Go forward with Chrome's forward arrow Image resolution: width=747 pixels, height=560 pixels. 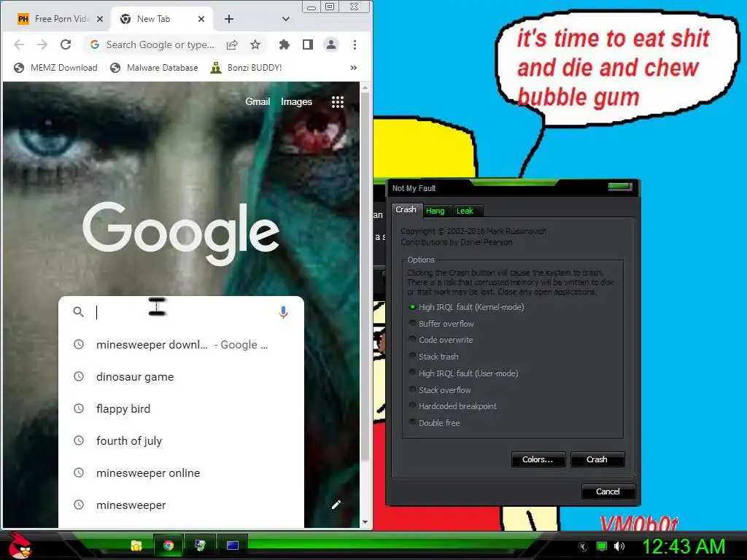tap(42, 44)
